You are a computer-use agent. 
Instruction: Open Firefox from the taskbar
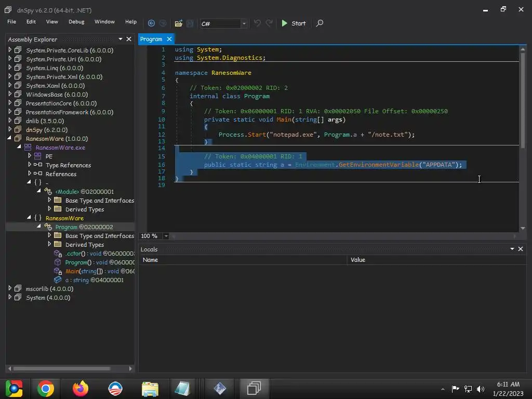coord(81,388)
